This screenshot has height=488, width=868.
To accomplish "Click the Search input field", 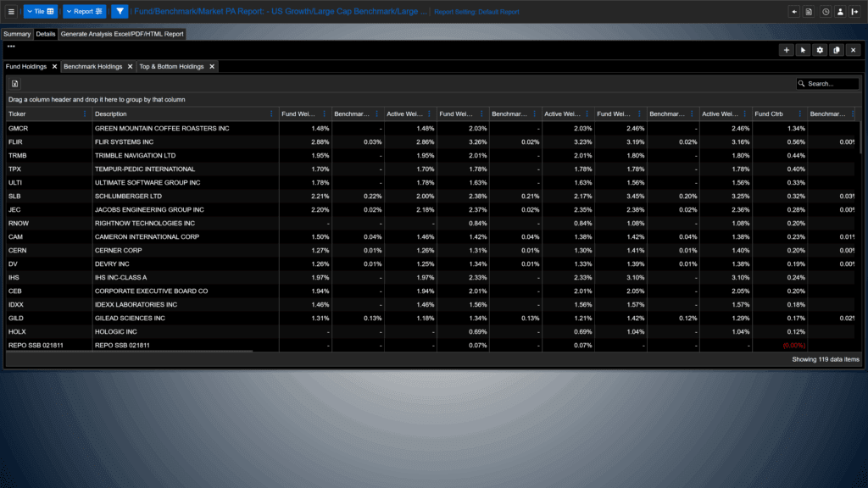I will [x=827, y=84].
